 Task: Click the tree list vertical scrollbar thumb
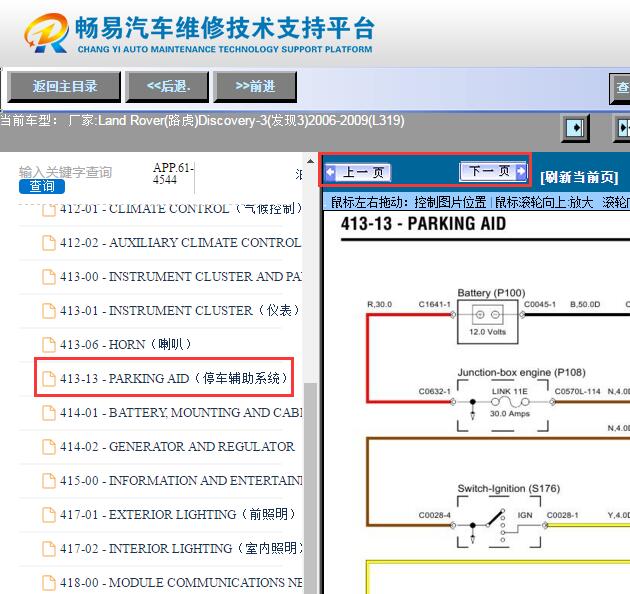310,488
